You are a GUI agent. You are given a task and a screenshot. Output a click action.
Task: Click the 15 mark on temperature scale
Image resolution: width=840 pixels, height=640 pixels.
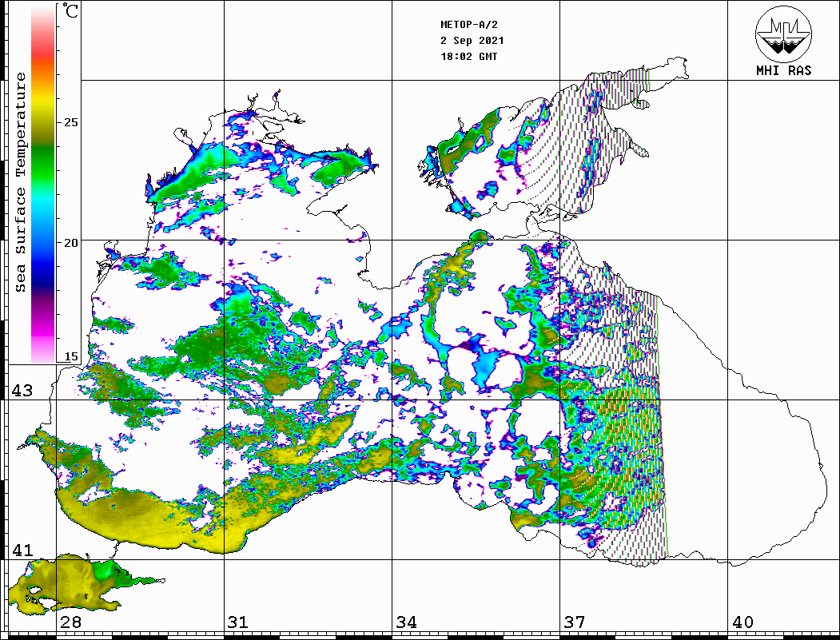coord(70,356)
